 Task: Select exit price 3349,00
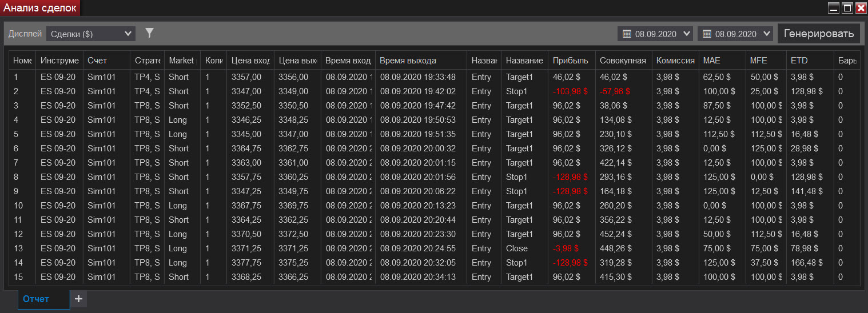[x=293, y=91]
